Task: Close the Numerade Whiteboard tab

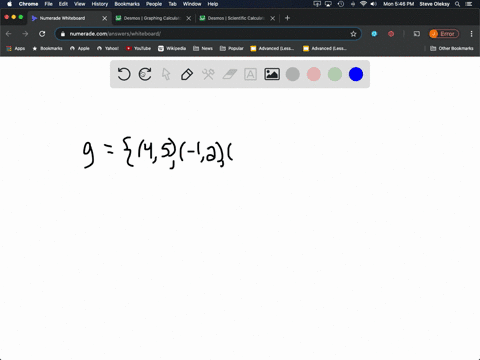Action: [104, 18]
